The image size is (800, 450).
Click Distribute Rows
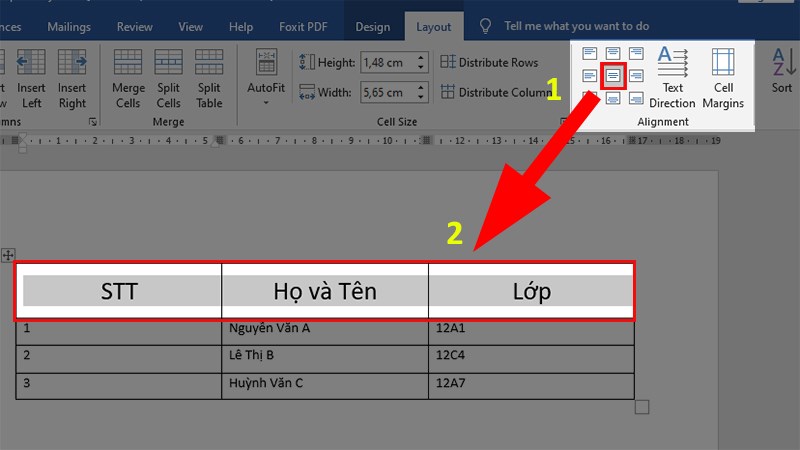pyautogui.click(x=489, y=62)
